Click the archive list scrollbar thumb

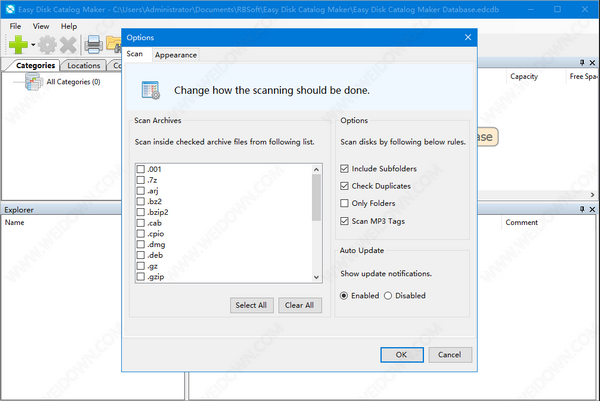click(x=316, y=197)
